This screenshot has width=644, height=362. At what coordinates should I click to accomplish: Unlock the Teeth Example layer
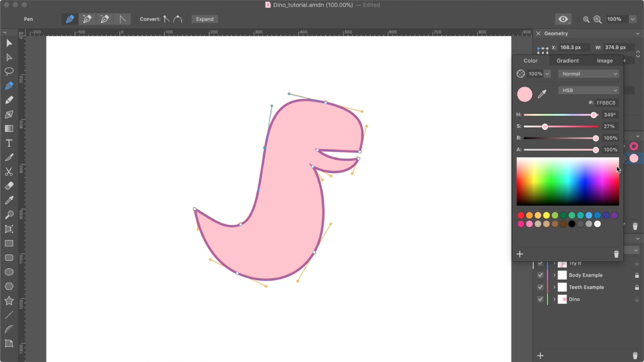(637, 287)
